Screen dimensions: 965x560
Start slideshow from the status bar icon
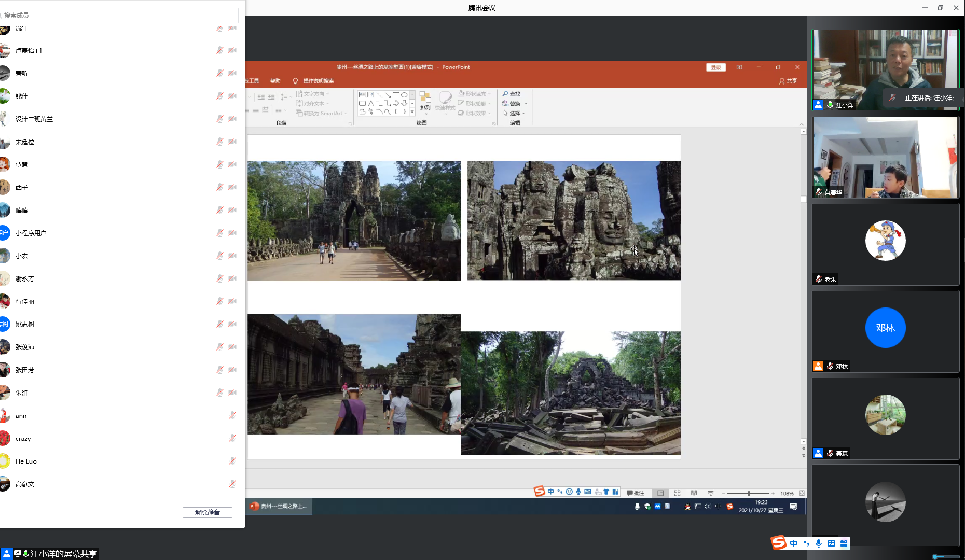[x=710, y=493]
